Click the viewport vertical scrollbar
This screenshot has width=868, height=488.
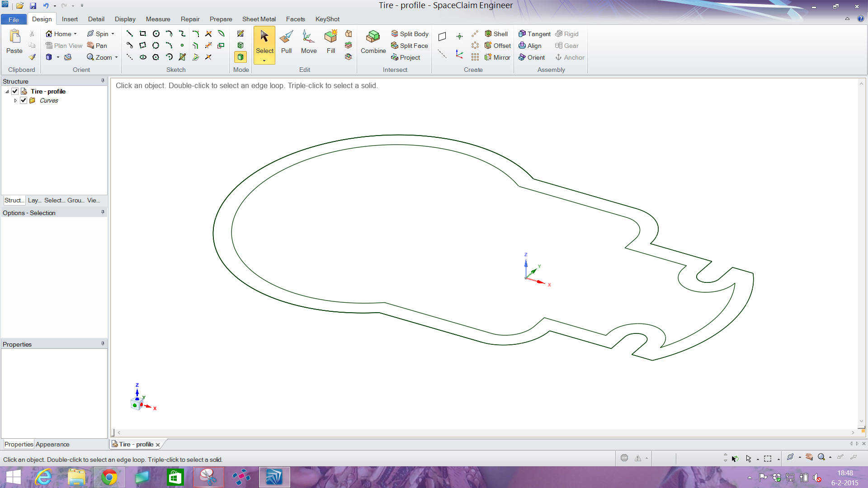click(861, 253)
